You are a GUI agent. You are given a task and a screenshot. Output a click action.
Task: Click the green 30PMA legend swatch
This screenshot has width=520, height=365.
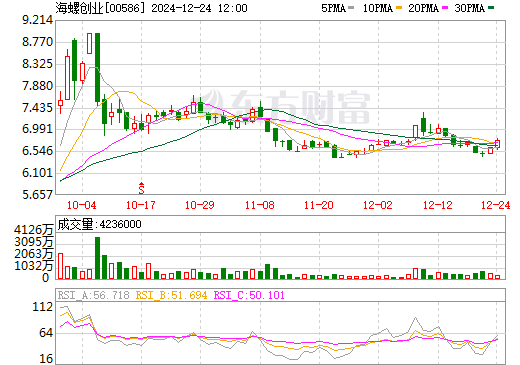[491, 7]
